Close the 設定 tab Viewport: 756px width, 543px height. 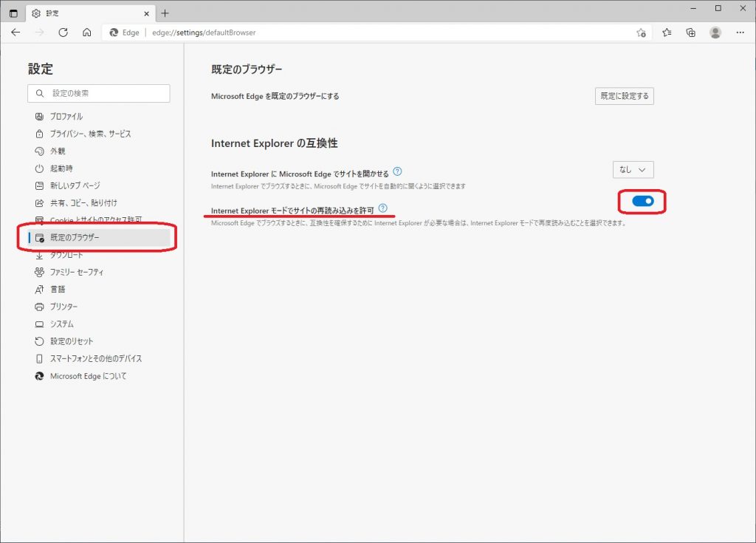pos(147,13)
